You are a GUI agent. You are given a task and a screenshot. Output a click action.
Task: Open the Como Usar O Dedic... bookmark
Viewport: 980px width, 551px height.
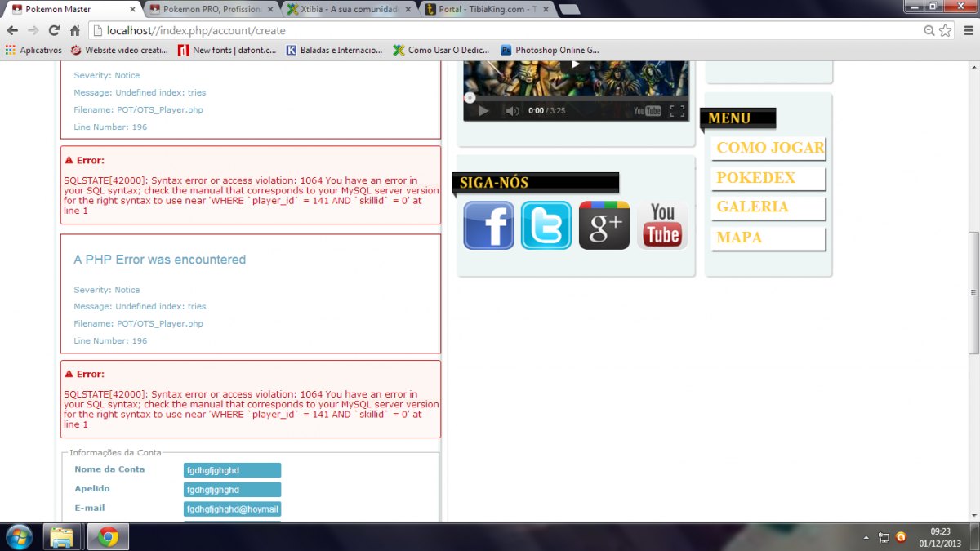pyautogui.click(x=443, y=50)
